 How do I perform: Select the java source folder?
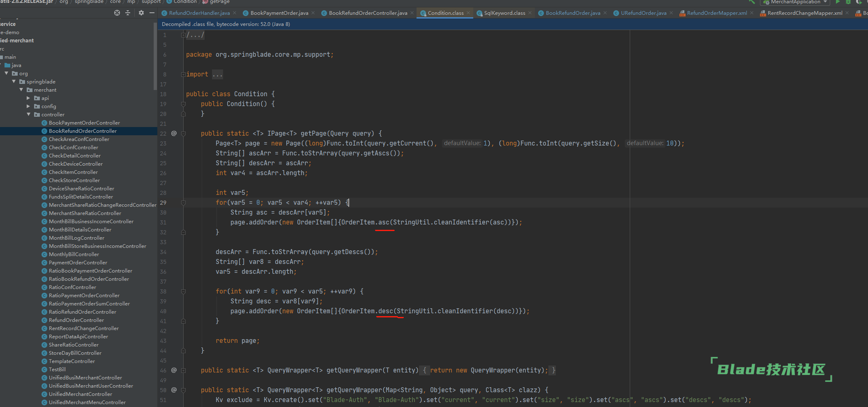[x=13, y=65]
